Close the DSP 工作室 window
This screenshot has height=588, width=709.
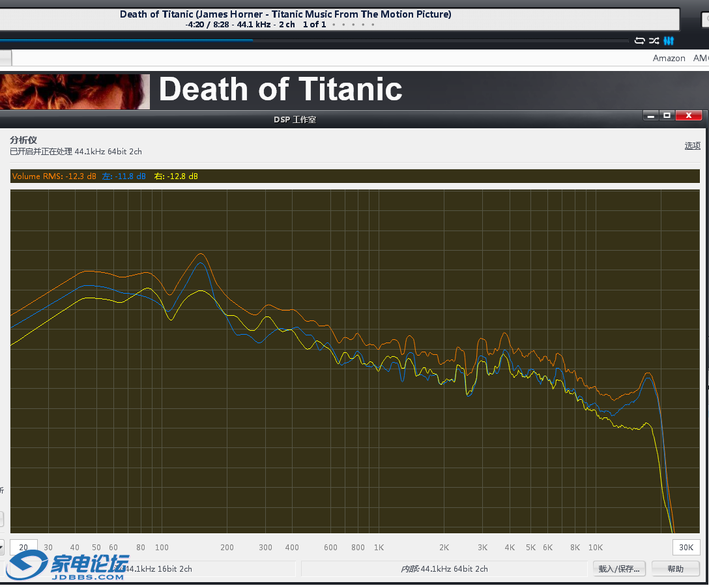tap(688, 115)
